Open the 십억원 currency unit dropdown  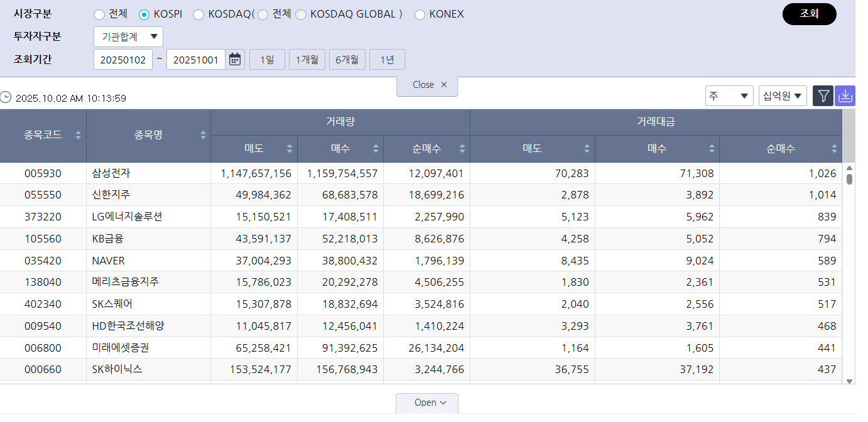tap(783, 96)
